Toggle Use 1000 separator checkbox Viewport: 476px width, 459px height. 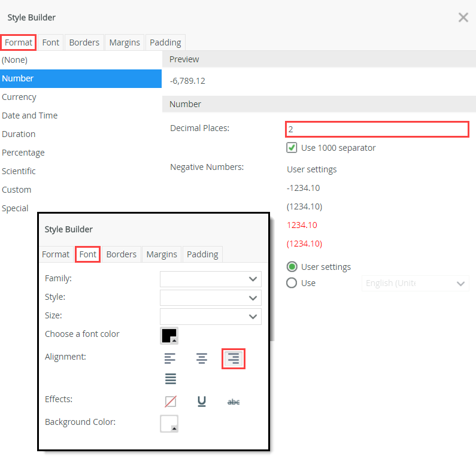(292, 148)
